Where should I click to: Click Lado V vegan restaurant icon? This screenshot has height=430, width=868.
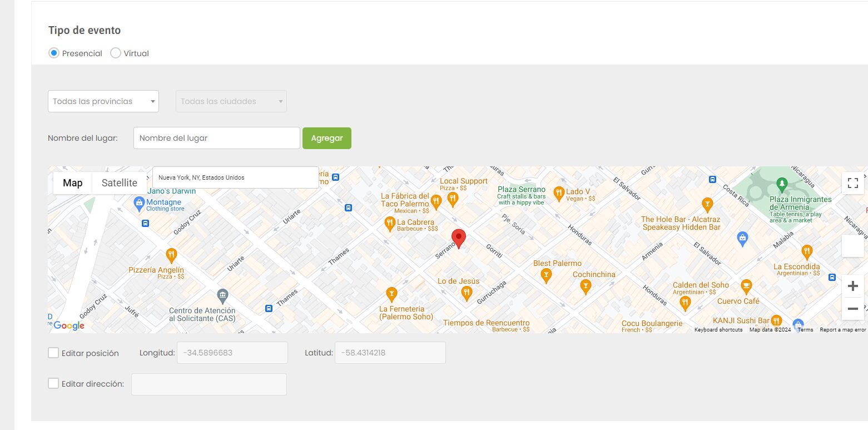pyautogui.click(x=558, y=194)
